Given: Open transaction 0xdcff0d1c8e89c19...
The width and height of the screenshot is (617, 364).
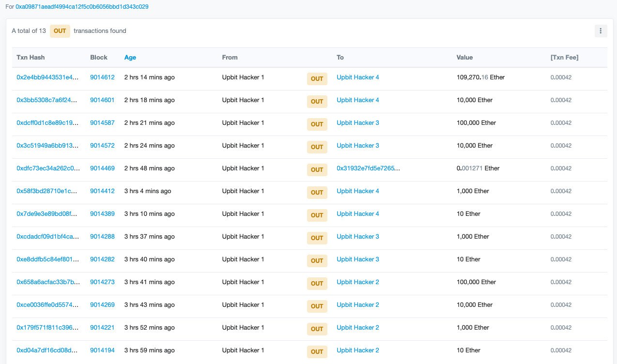Looking at the screenshot, I should 47,122.
